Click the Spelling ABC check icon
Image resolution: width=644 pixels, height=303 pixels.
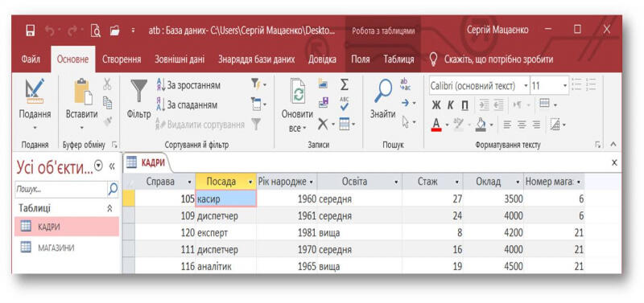[345, 104]
